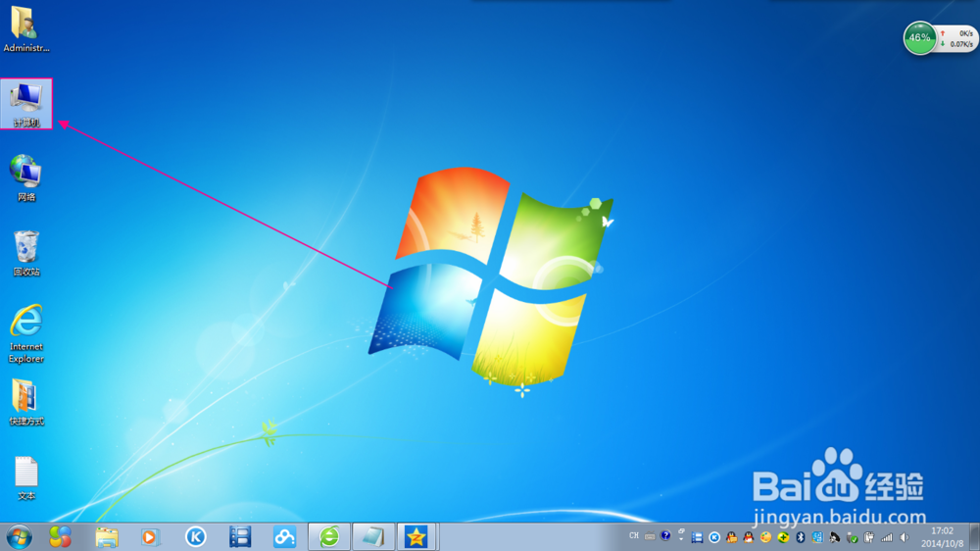Viewport: 980px width, 551px height.
Task: Open the power plug battery tray icon
Action: [868, 537]
